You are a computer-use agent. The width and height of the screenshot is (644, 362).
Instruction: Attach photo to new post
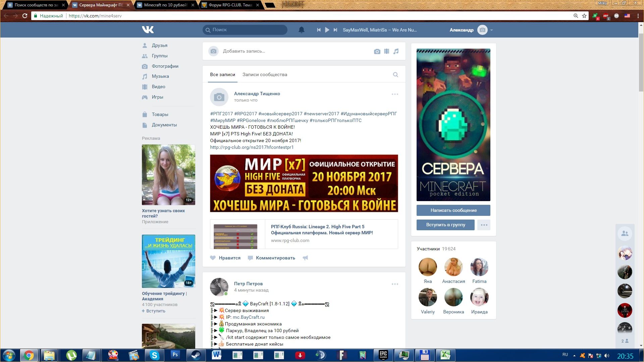(x=377, y=51)
